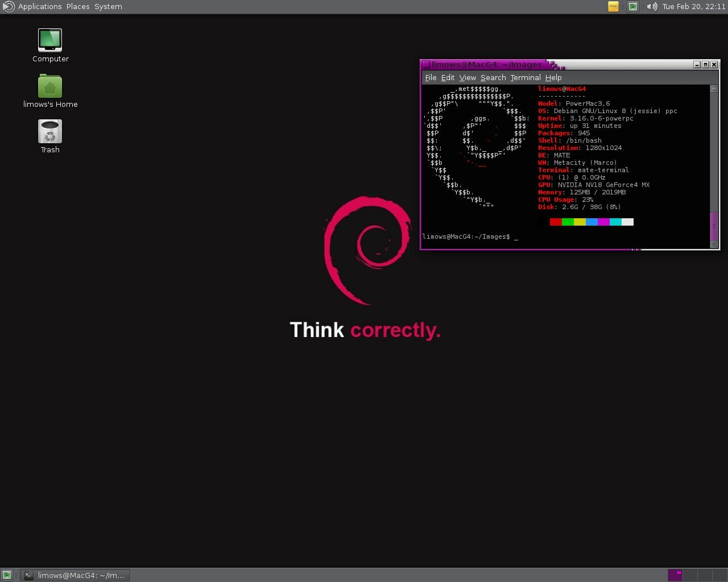Close the terminal window
This screenshot has width=728, height=582.
(714, 65)
